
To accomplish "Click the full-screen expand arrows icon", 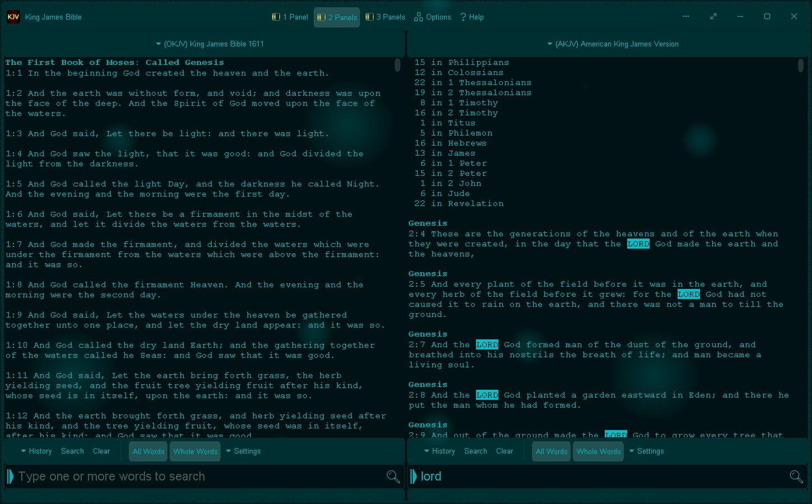I will click(713, 16).
